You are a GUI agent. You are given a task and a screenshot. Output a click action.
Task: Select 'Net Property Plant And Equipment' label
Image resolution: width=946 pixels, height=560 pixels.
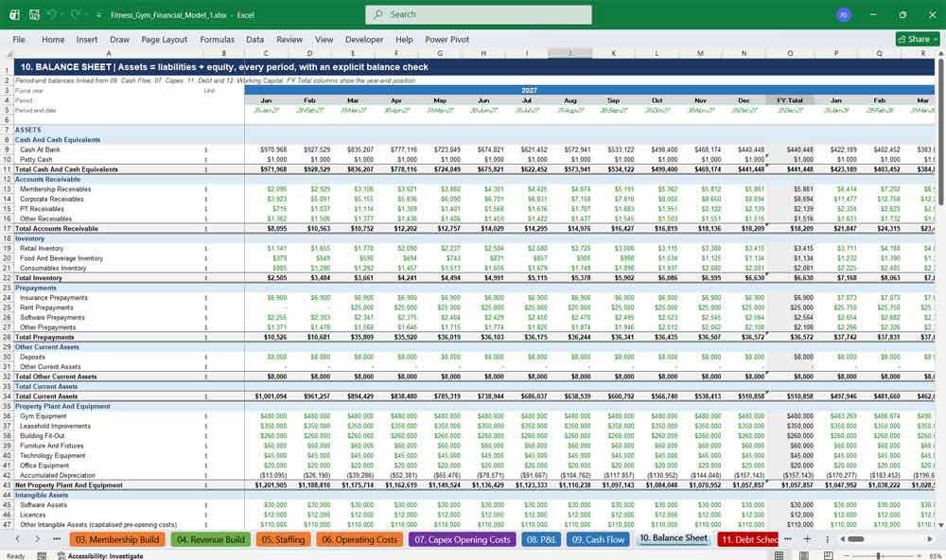(x=69, y=485)
